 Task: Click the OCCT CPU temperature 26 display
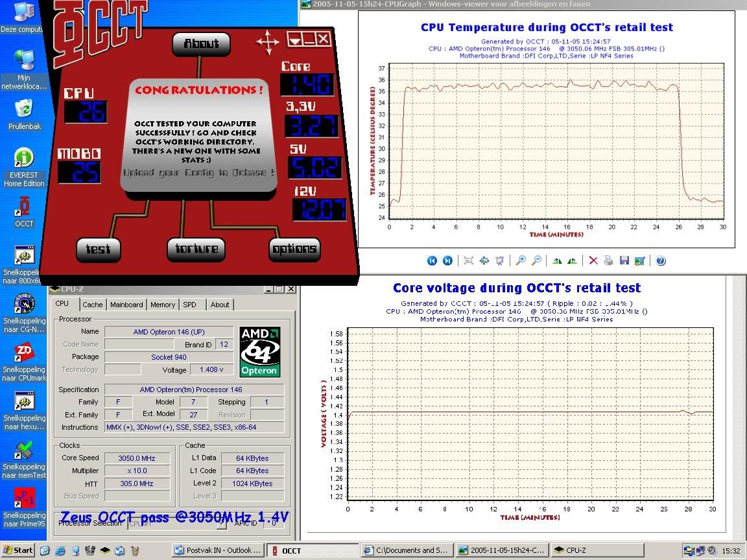[x=86, y=112]
